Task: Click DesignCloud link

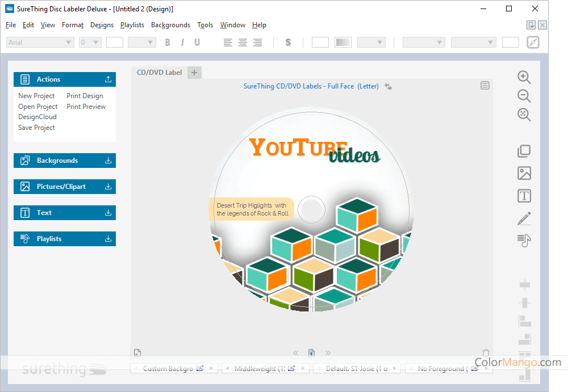Action: [x=37, y=117]
